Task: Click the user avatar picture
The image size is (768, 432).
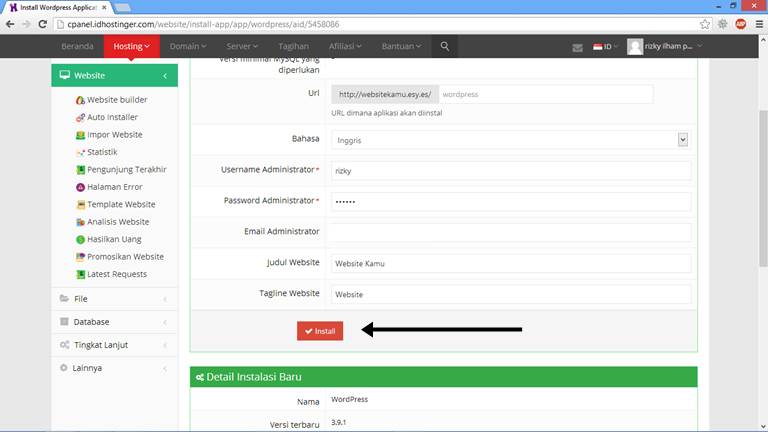Action: pyautogui.click(x=635, y=47)
